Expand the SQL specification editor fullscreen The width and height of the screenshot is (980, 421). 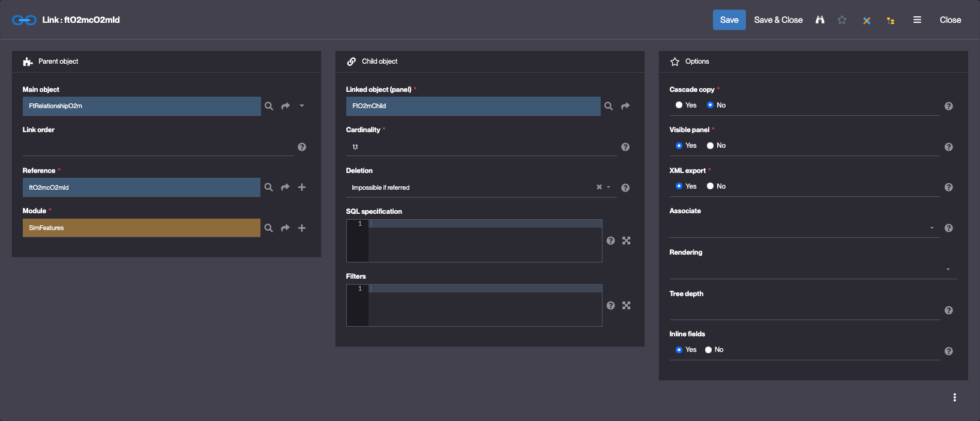point(627,241)
